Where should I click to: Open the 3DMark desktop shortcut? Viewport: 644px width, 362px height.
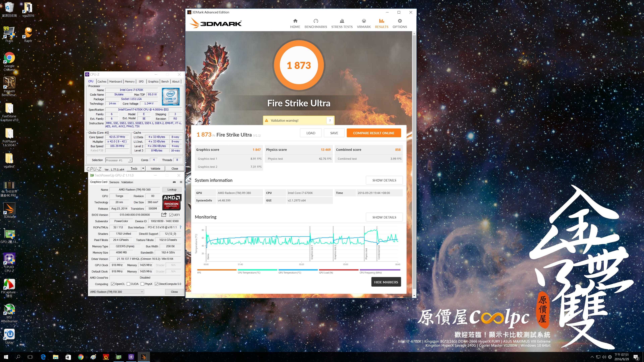click(x=9, y=210)
